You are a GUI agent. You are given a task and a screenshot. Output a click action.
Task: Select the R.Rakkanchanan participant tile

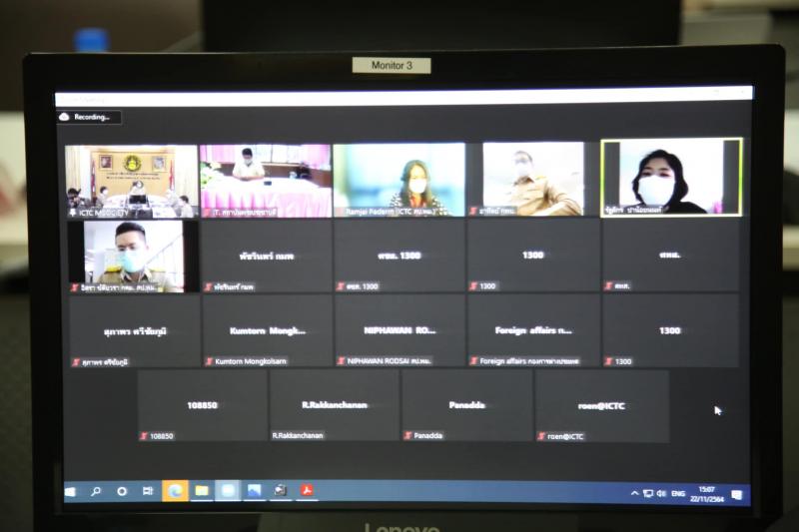[x=335, y=405]
